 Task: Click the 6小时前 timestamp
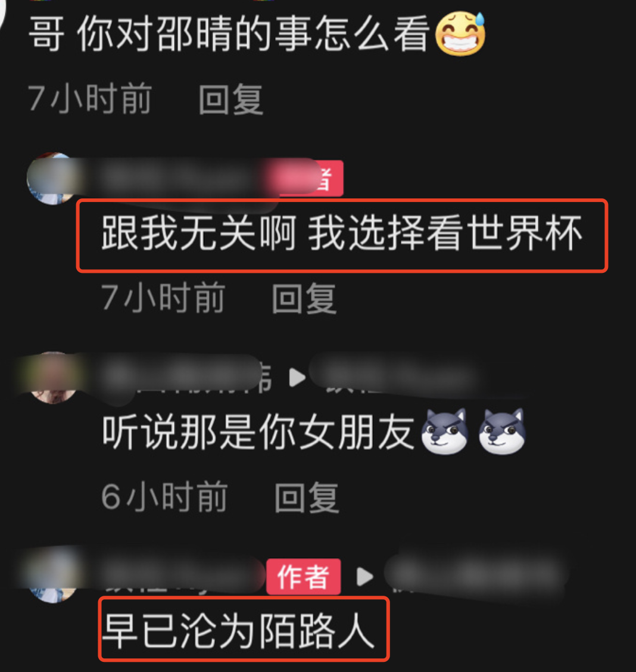(164, 497)
